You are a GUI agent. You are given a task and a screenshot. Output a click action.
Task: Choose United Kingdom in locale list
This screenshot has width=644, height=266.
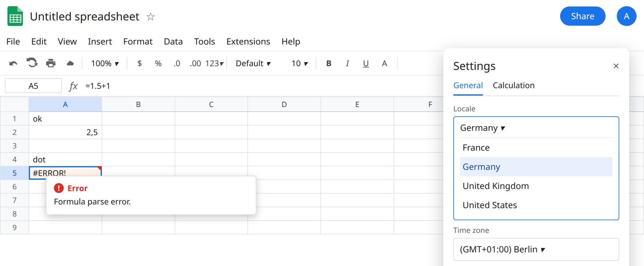(x=536, y=186)
